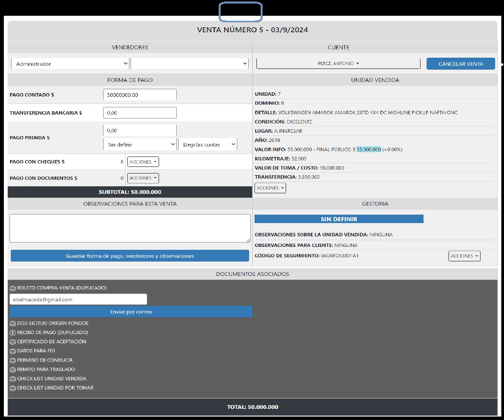Click the PAGO PRENDA $ amount field
The image size is (504, 420).
pyautogui.click(x=140, y=130)
